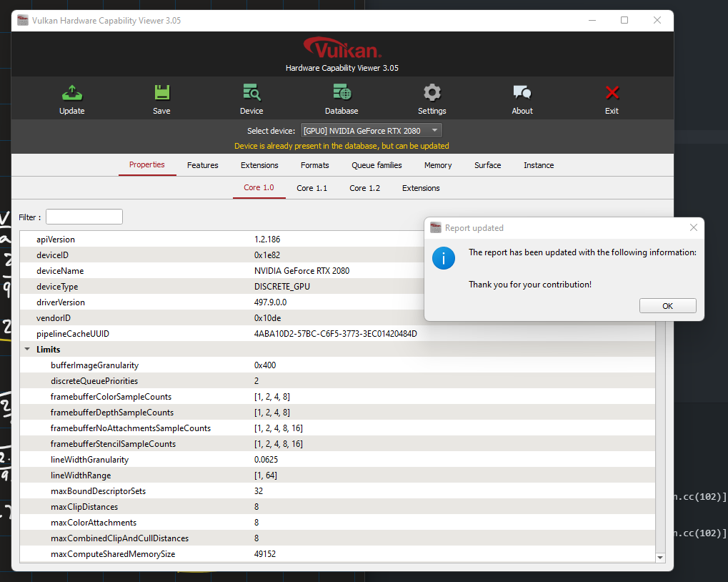Open the Surface tab
The height and width of the screenshot is (582, 728).
point(487,165)
